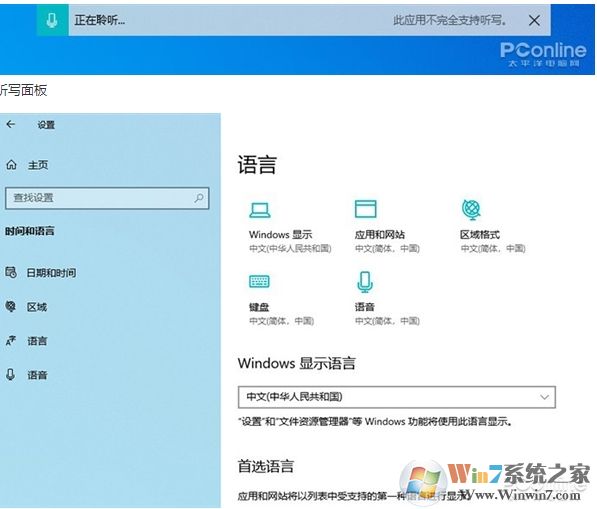Open the 应用和网站 tile label
597x509 pixels.
[x=380, y=235]
